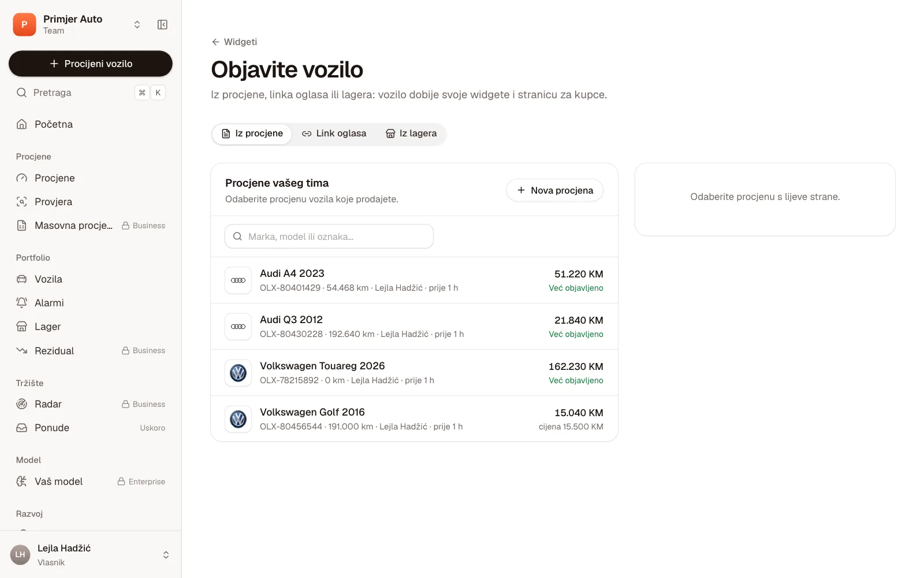
Task: Open Rezidual in the sidebar
Action: [91, 351]
